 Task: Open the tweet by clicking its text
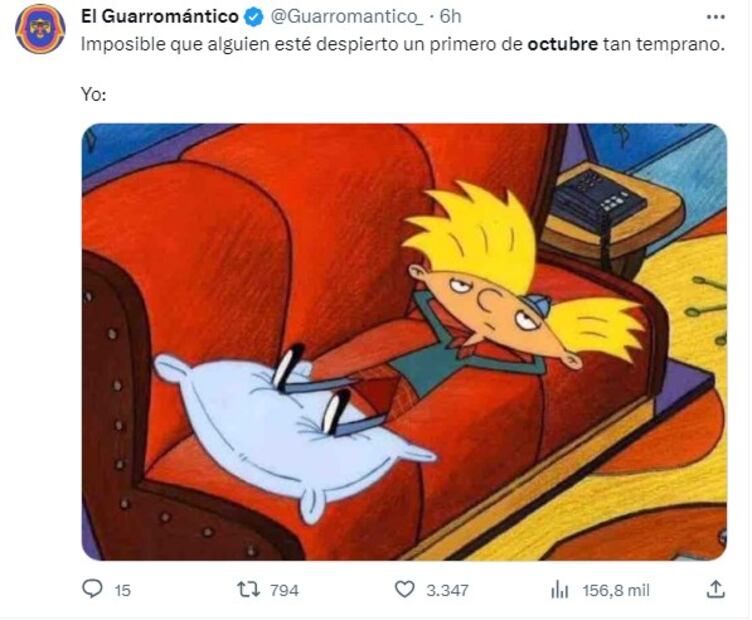[402, 44]
